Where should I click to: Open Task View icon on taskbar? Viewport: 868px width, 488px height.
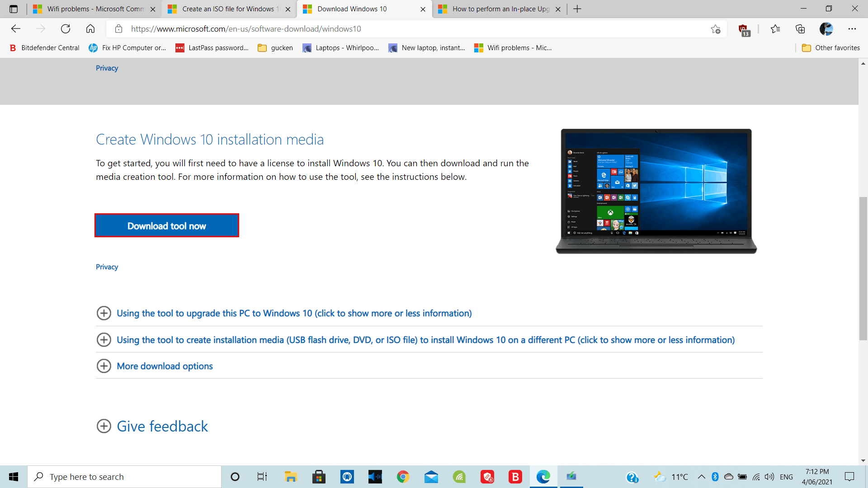pos(262,477)
